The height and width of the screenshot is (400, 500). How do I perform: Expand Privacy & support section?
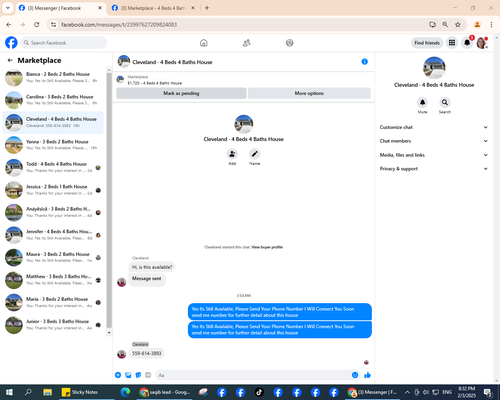pyautogui.click(x=434, y=169)
